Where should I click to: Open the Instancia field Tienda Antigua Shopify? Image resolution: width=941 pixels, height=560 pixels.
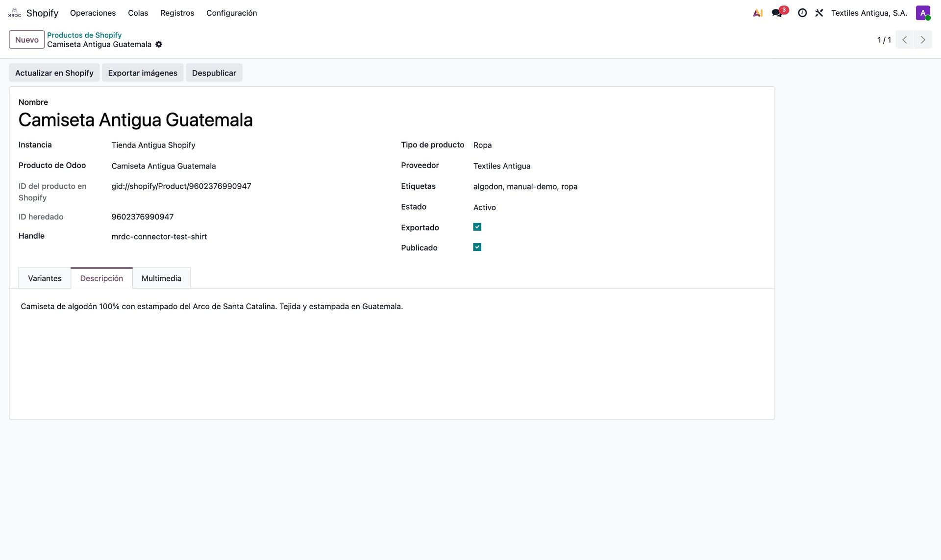(153, 145)
